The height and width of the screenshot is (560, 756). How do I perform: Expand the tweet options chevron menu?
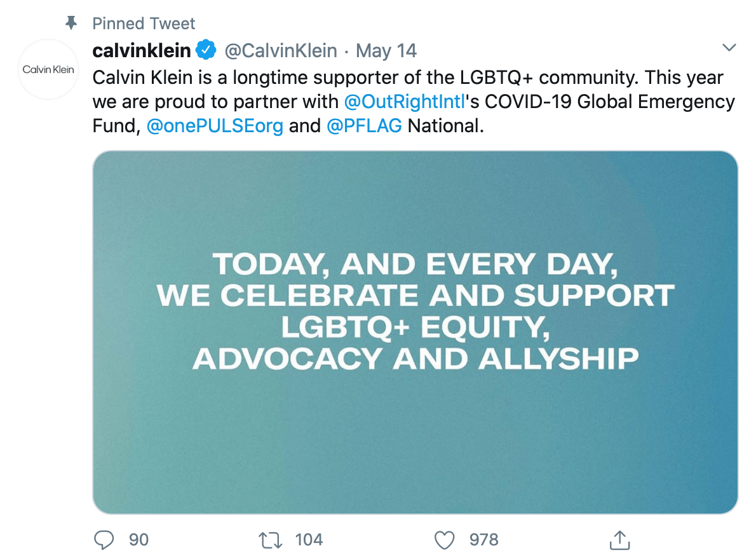click(729, 47)
